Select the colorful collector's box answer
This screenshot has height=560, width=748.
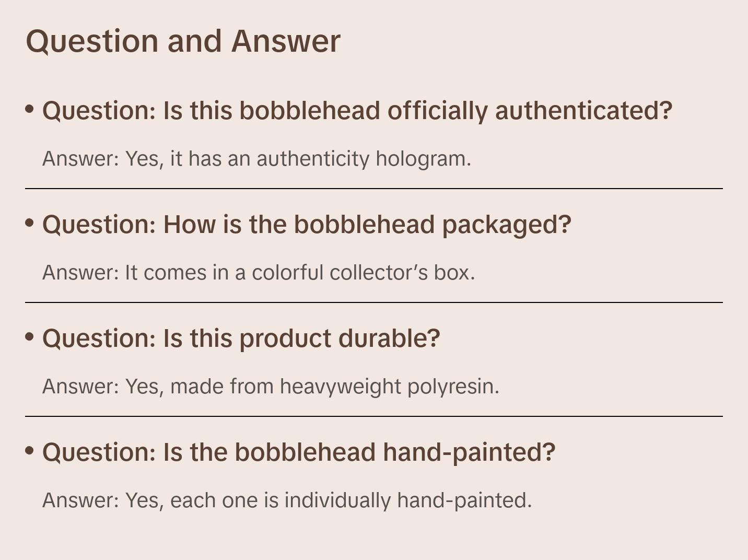(x=259, y=273)
